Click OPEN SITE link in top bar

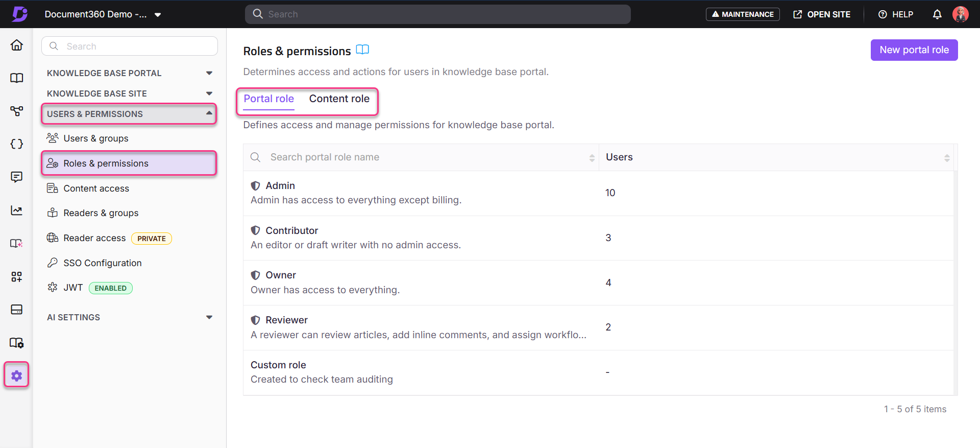[x=822, y=14]
